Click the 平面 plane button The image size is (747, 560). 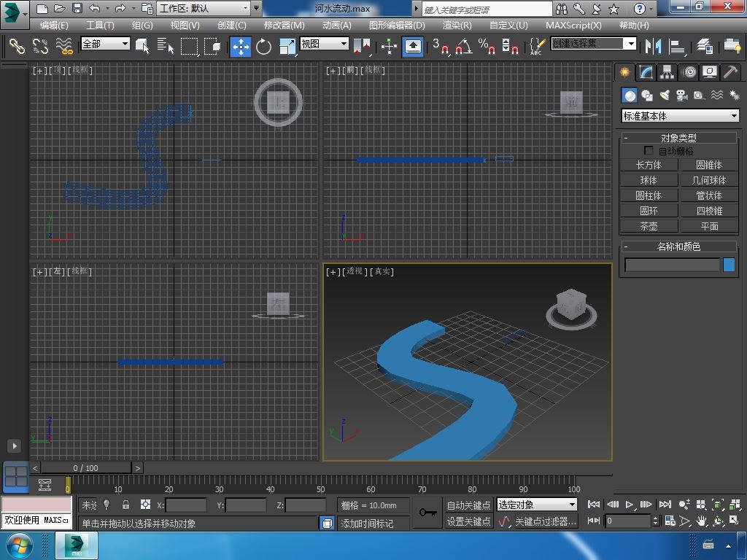click(709, 226)
